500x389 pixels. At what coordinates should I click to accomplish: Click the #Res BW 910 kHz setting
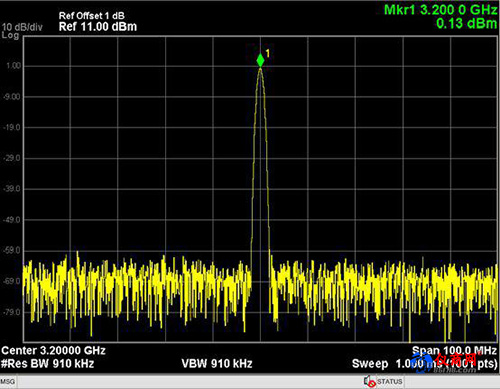pos(47,363)
